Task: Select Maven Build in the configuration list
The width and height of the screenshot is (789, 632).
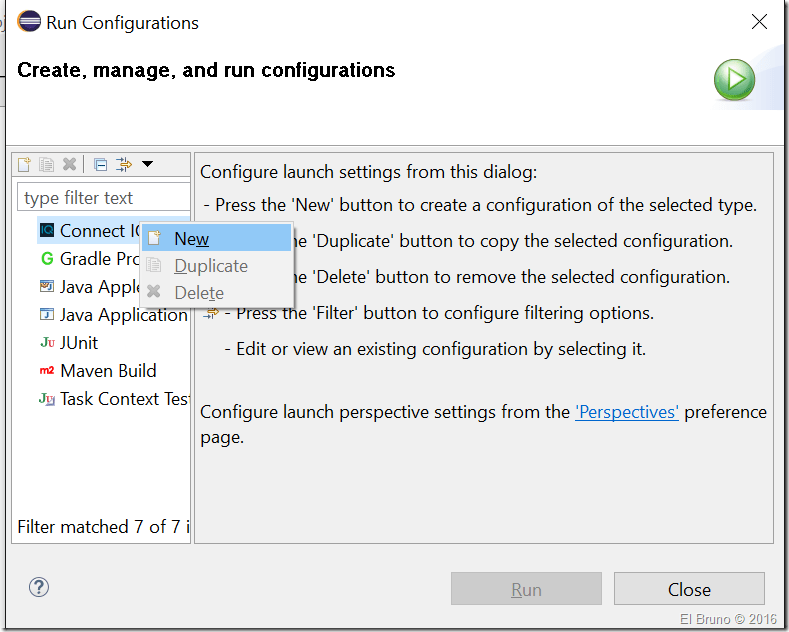Action: 107,371
